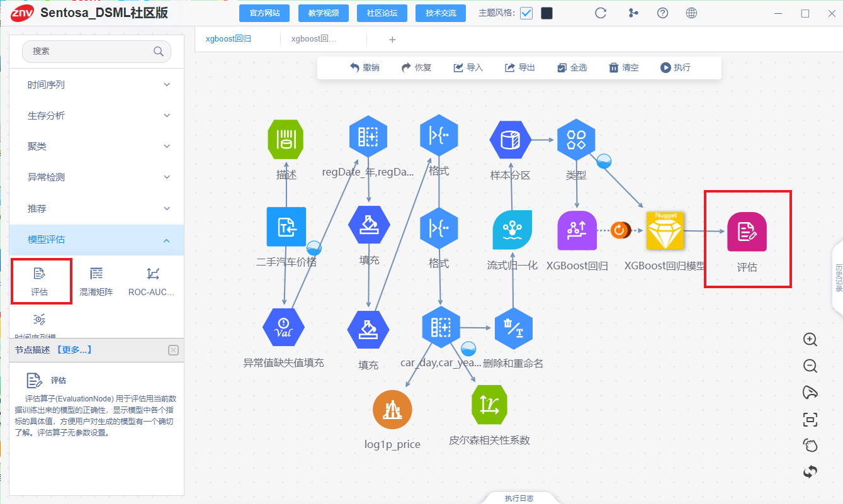Click 撤销 undo in toolbar
This screenshot has height=504, width=843.
(x=365, y=67)
